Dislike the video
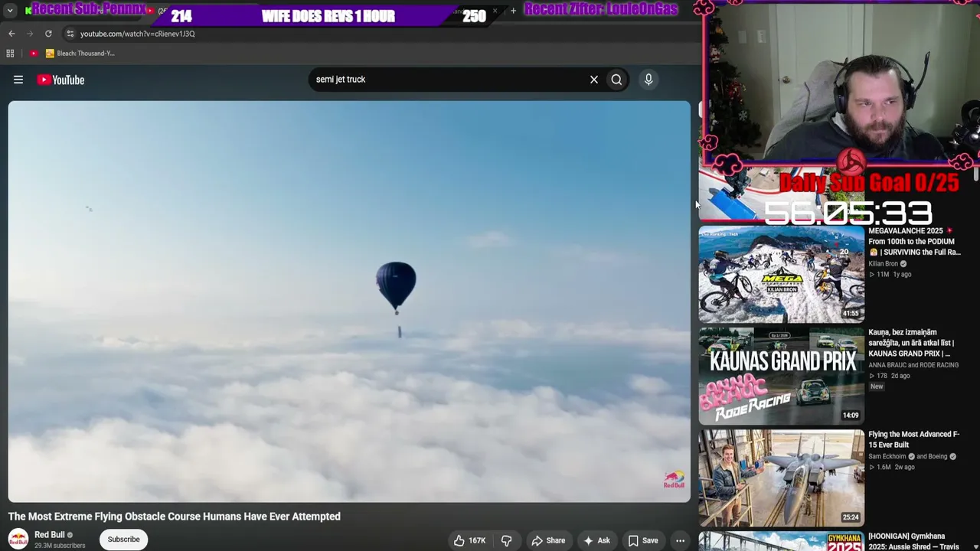 pos(506,540)
